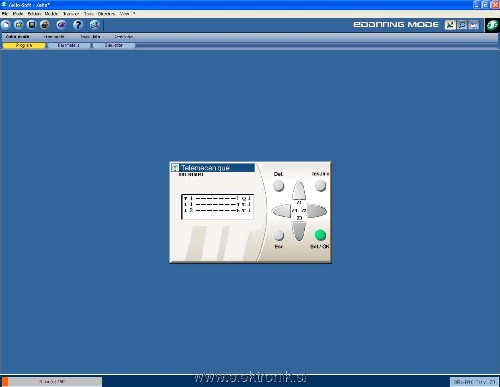The image size is (500, 387).
Task: Click the round Del button on the module
Action: click(x=278, y=185)
